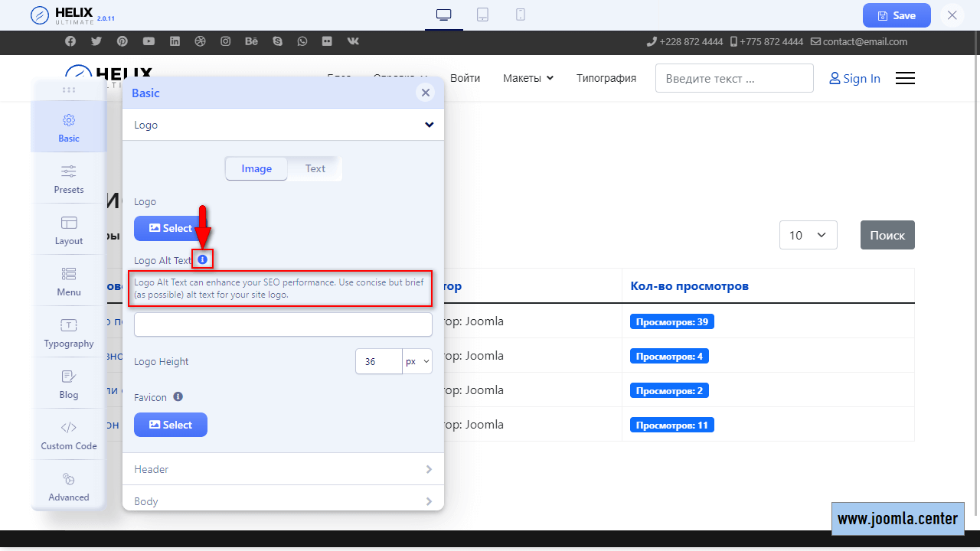Switch to tablet preview device icon
Image resolution: width=980 pixels, height=551 pixels.
[x=482, y=15]
